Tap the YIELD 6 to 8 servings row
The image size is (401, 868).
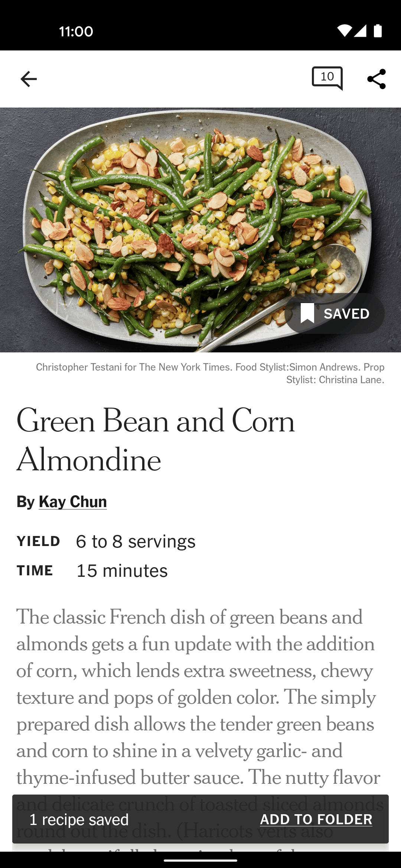click(x=106, y=542)
